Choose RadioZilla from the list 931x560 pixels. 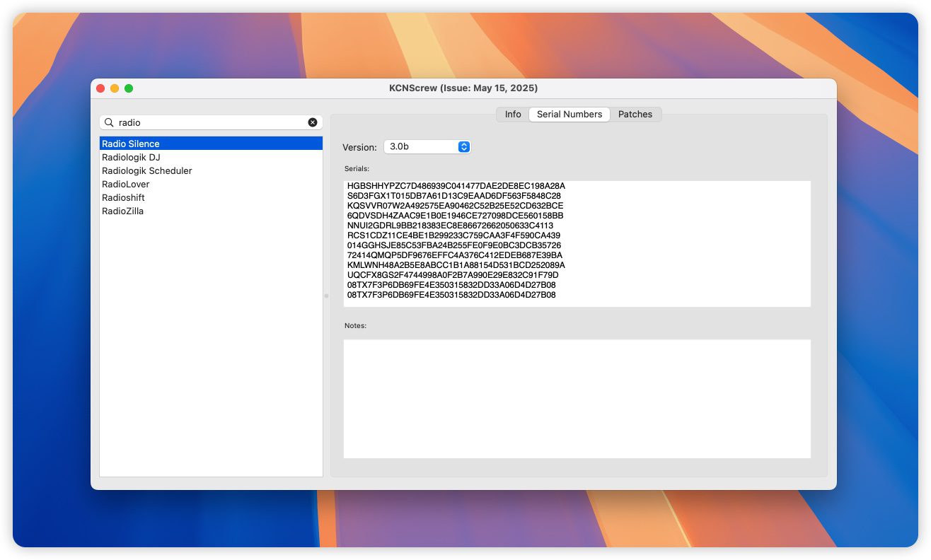123,211
